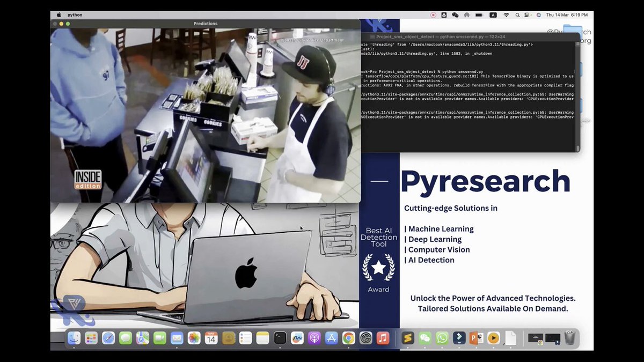Open App Store in Dock
Viewport: 644px width, 362px height.
pyautogui.click(x=331, y=338)
